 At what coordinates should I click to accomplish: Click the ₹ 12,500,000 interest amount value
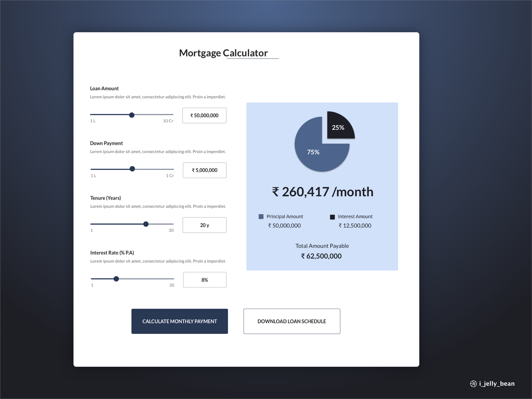click(x=355, y=225)
